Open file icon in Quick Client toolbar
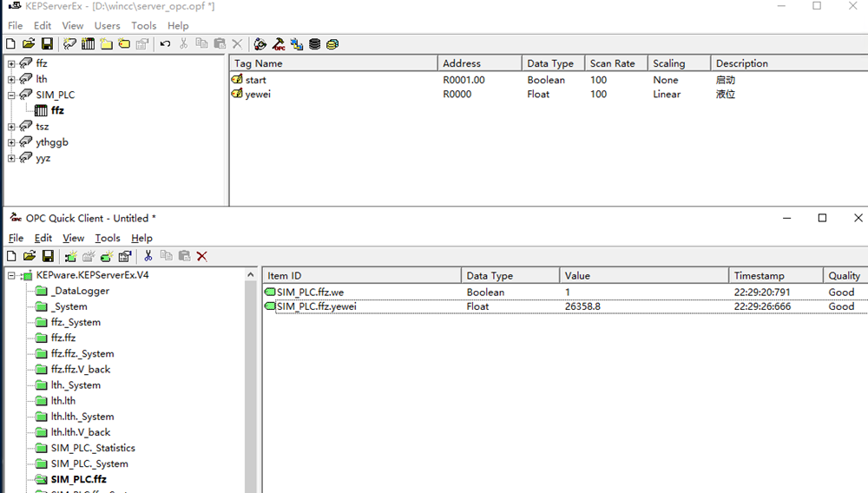 tap(29, 256)
